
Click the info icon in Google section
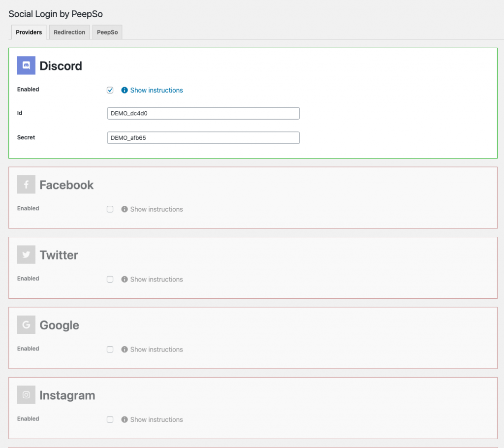pyautogui.click(x=125, y=350)
